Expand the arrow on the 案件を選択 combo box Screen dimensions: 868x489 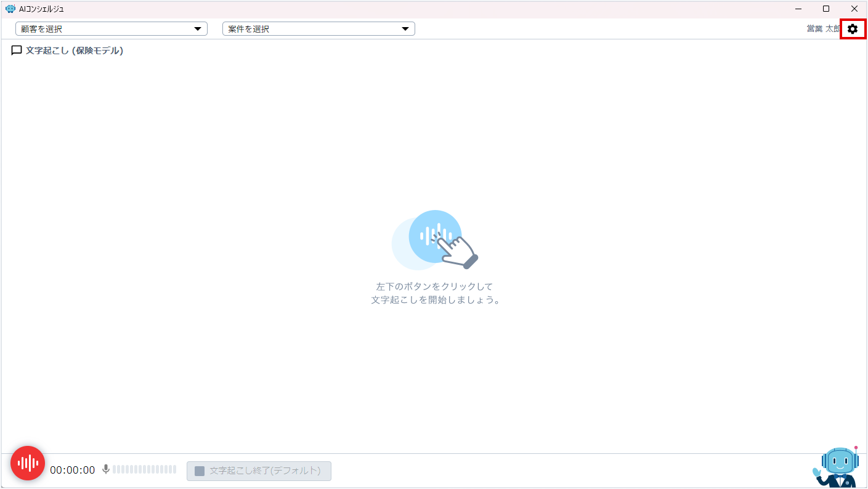coord(405,29)
